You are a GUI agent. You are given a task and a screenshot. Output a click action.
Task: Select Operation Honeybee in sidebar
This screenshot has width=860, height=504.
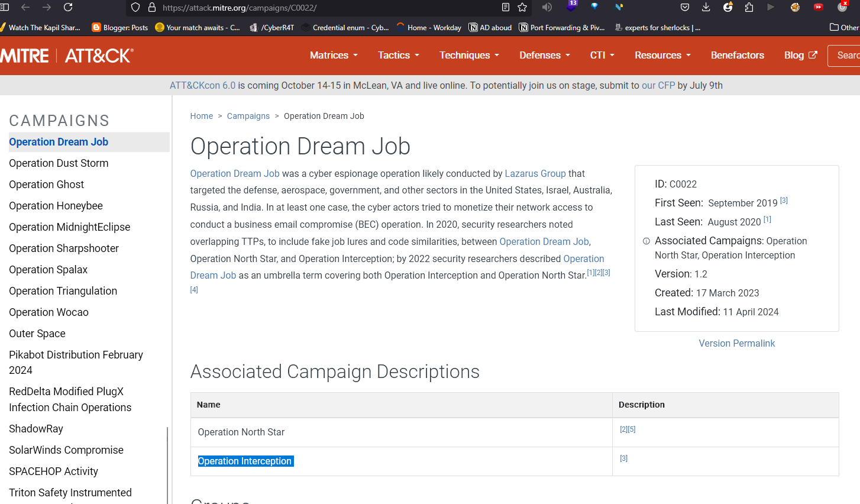point(56,206)
